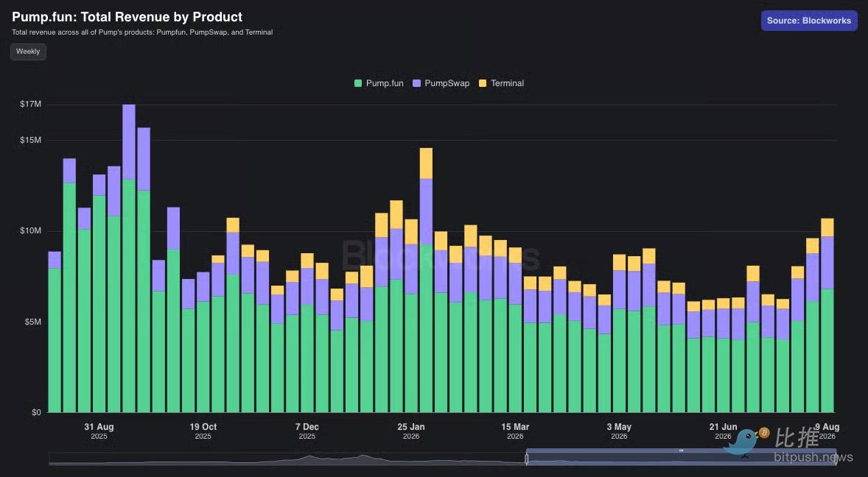Toggle the Terminal legend entry
This screenshot has height=477, width=868.
[501, 83]
